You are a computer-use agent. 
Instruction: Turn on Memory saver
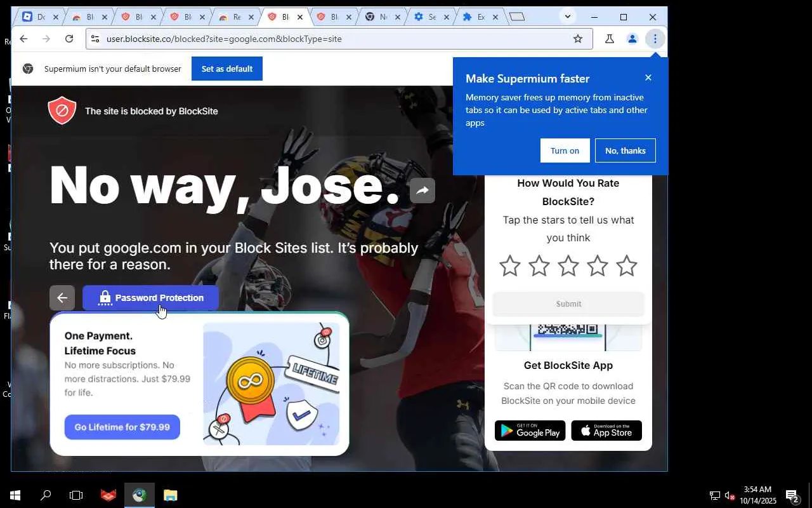565,150
